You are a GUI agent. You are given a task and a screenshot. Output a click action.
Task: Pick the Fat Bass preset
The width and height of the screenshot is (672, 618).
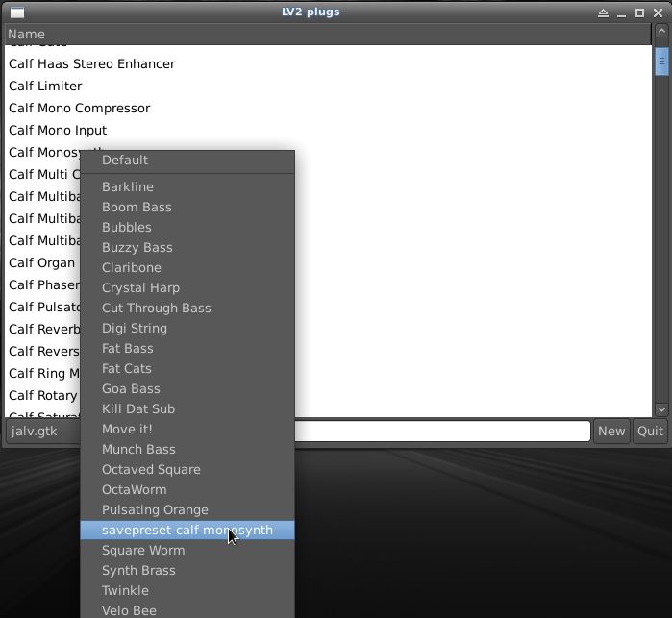click(x=187, y=348)
